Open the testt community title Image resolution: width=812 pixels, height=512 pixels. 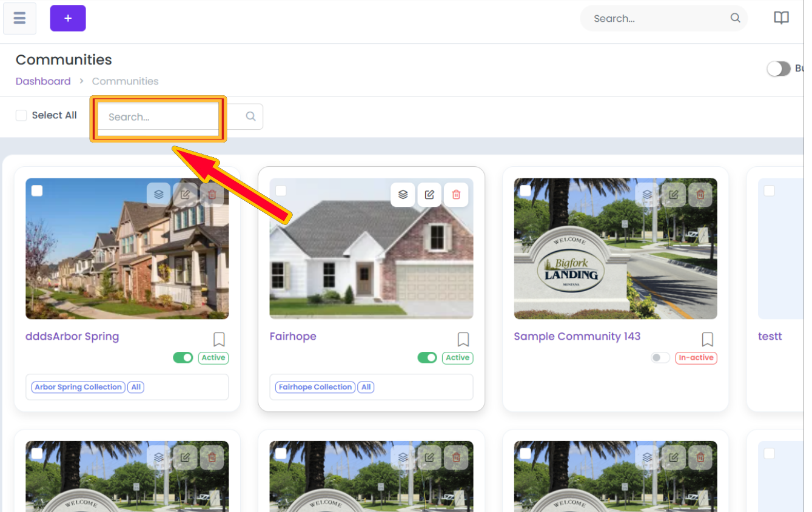pyautogui.click(x=770, y=337)
